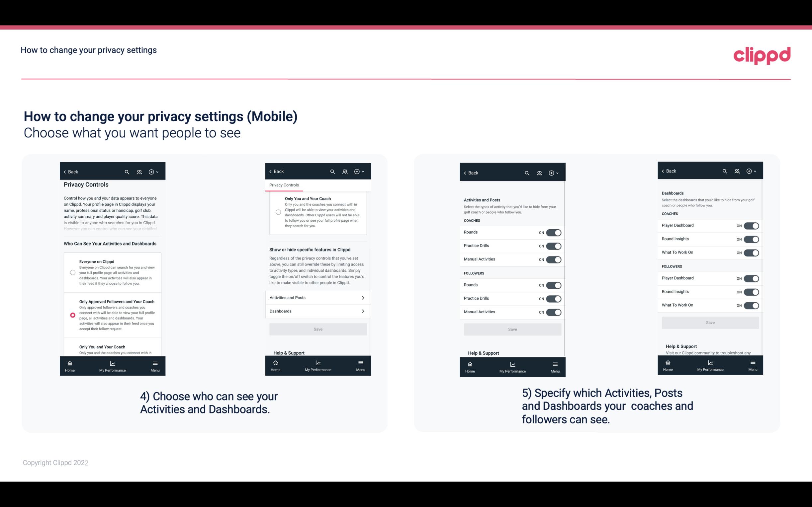Click the profile/people icon in top bar
812x507 pixels.
[139, 172]
